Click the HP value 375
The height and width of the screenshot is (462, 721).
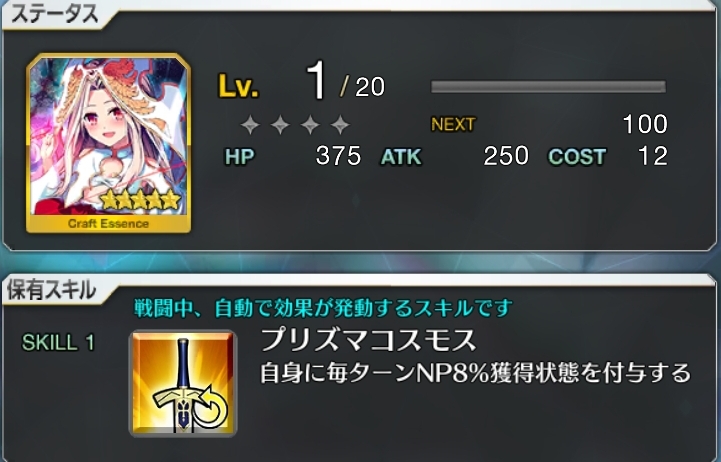338,156
